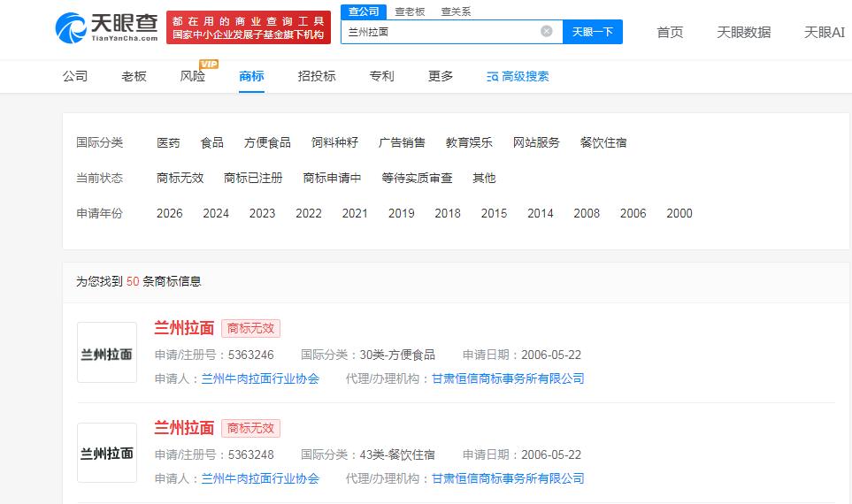Filter application year 2014

pos(540,213)
